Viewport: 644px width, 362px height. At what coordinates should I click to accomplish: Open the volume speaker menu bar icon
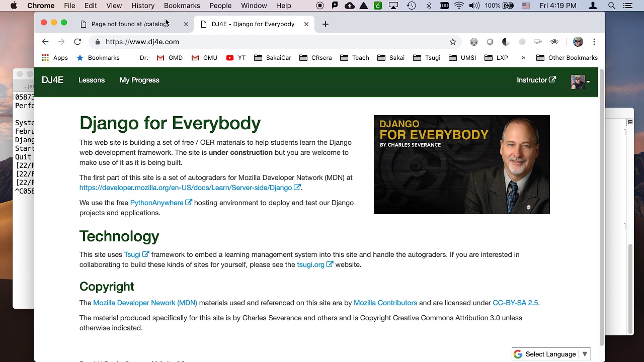click(474, 6)
